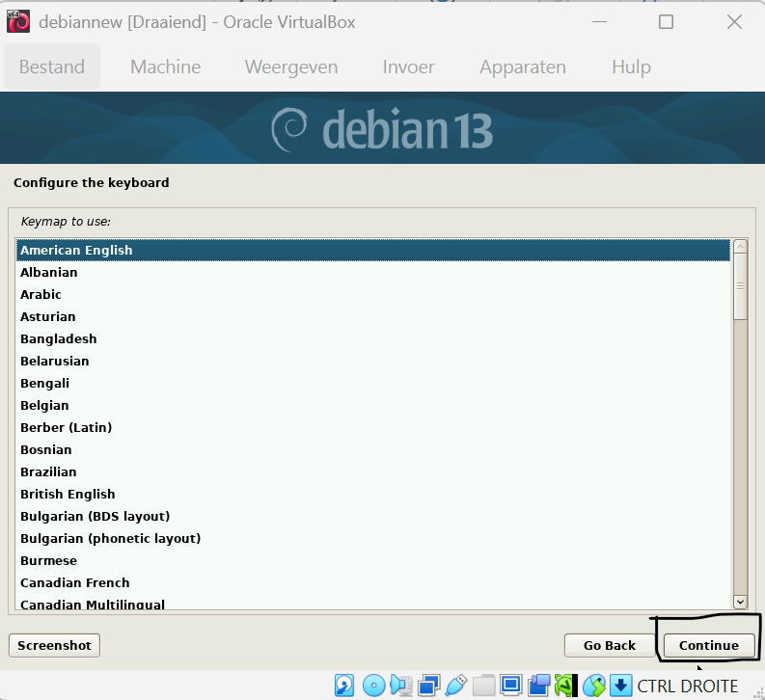Click the recording status icon
This screenshot has height=700, width=765.
pyautogui.click(x=538, y=686)
